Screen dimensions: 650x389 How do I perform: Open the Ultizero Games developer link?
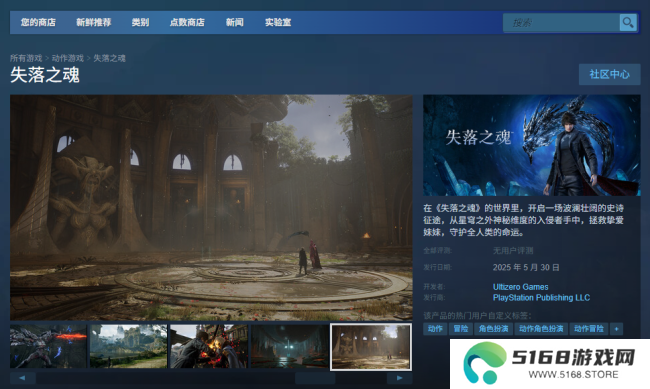pos(520,287)
